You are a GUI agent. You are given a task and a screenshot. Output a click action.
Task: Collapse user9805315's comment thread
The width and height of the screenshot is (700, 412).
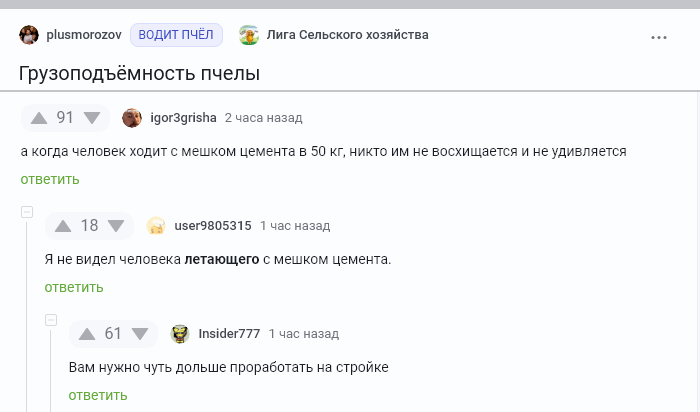tap(27, 212)
